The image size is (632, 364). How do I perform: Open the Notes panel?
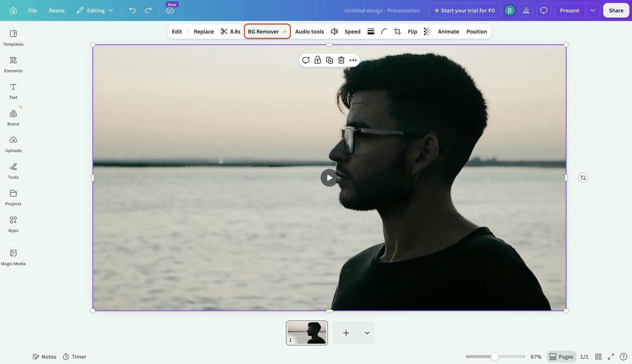(x=44, y=357)
